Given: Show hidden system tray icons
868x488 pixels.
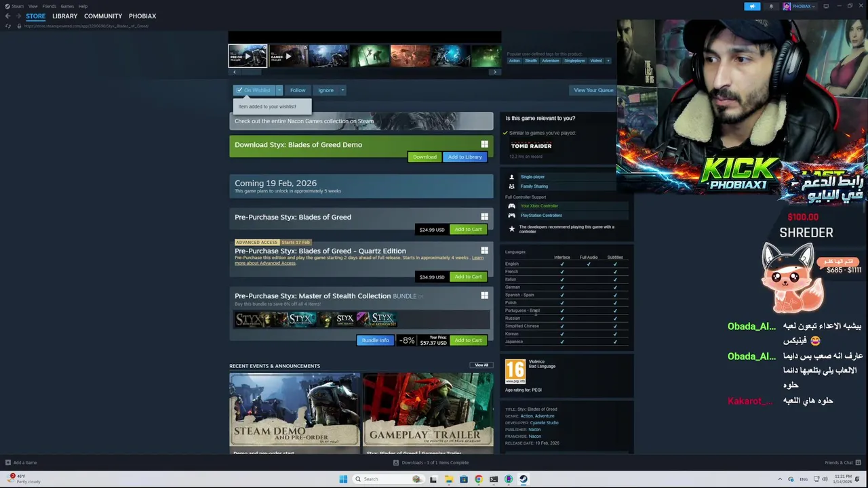Looking at the screenshot, I should tap(780, 479).
